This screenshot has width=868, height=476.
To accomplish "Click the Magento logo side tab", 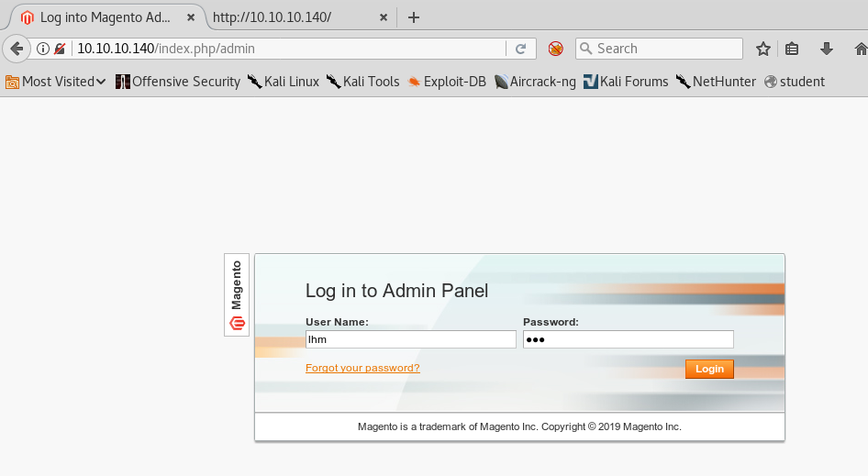I will pyautogui.click(x=237, y=295).
